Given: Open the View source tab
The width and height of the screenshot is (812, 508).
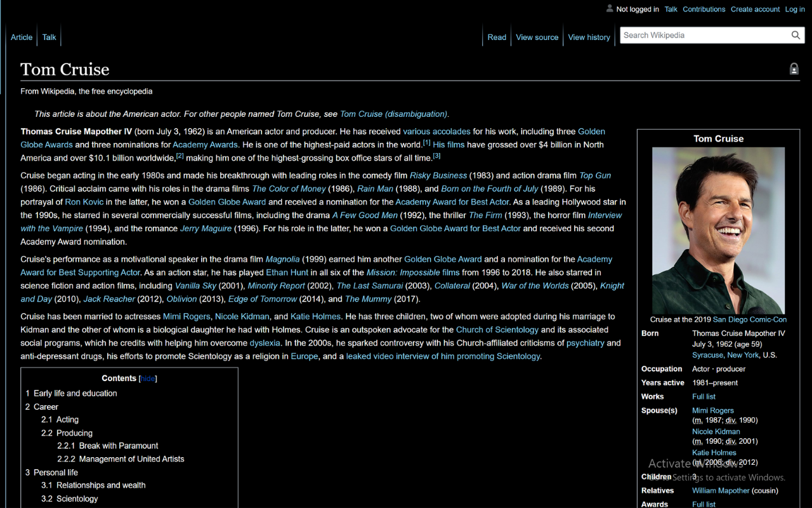Looking at the screenshot, I should click(537, 37).
